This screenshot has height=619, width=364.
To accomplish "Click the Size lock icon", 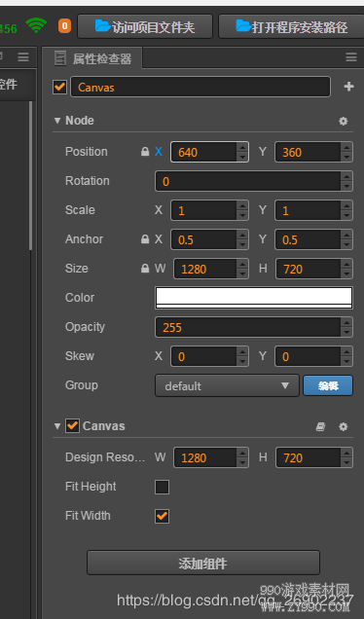I will click(x=145, y=269).
